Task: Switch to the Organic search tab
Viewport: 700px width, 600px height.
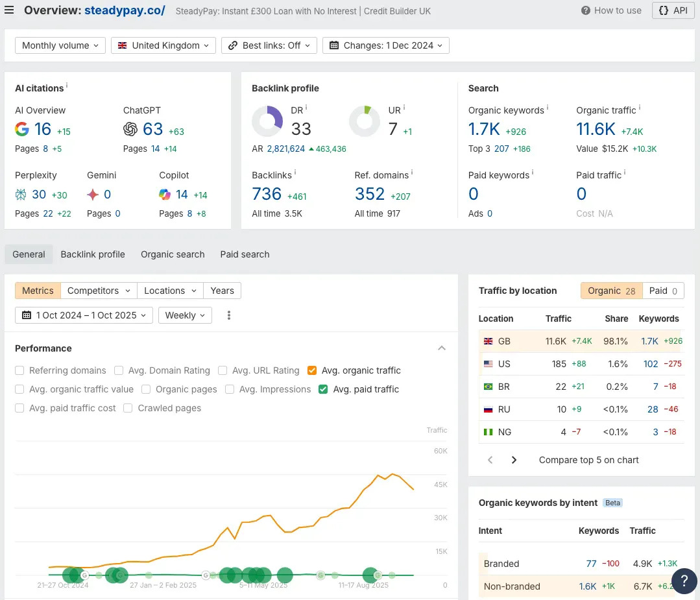Action: [x=173, y=254]
